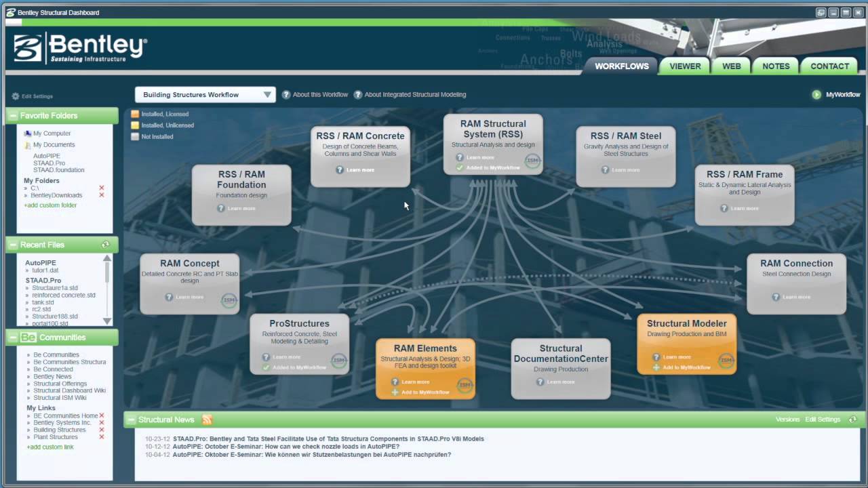Image resolution: width=868 pixels, height=488 pixels.
Task: Open the Versions link in Structural News
Action: 787,420
